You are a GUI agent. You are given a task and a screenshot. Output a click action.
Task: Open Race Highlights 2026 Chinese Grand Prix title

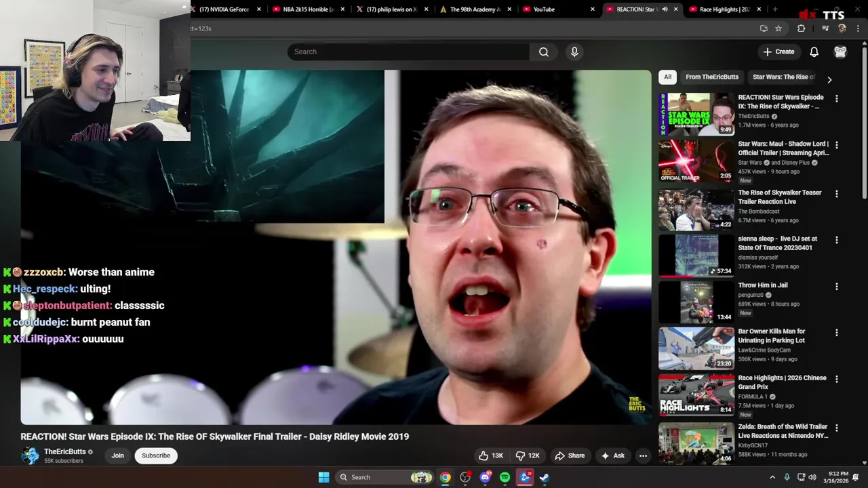(782, 382)
